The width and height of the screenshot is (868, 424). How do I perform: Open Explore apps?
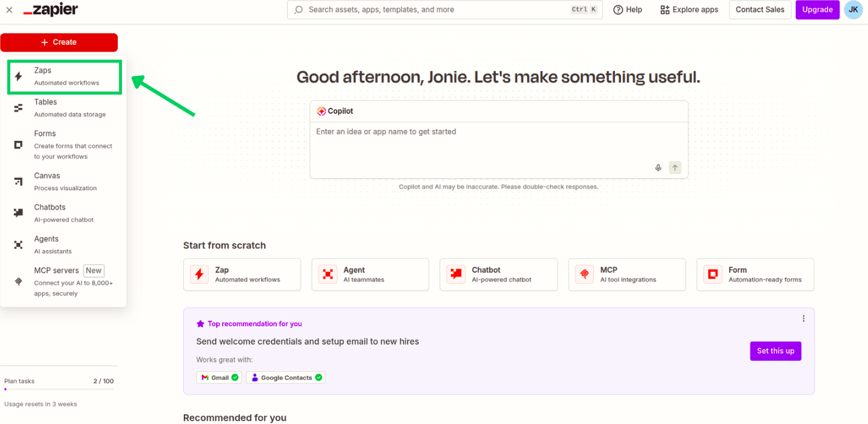(x=689, y=10)
